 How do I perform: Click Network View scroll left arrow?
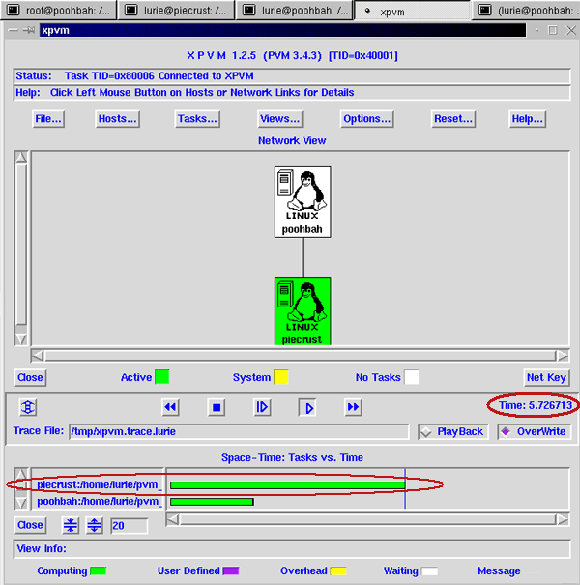point(37,356)
